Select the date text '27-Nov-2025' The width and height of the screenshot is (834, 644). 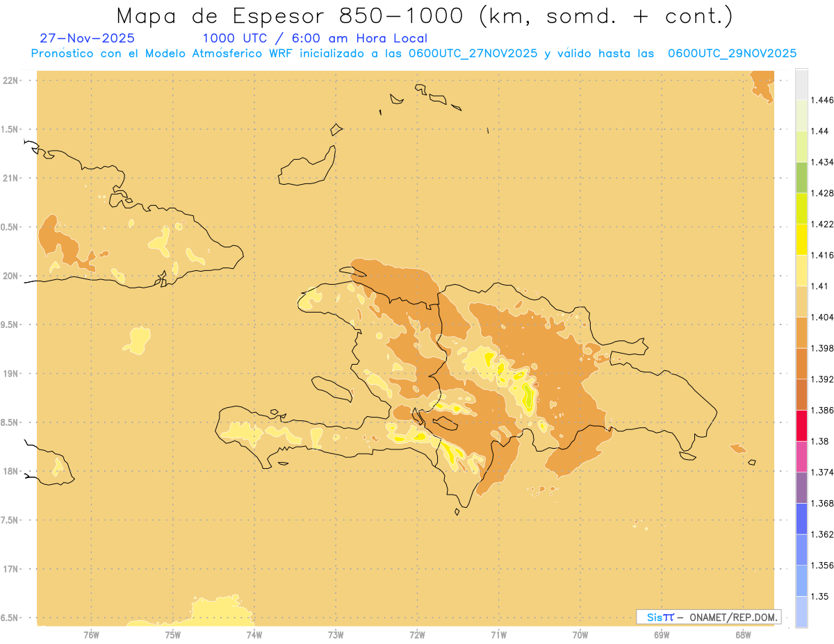pos(88,38)
